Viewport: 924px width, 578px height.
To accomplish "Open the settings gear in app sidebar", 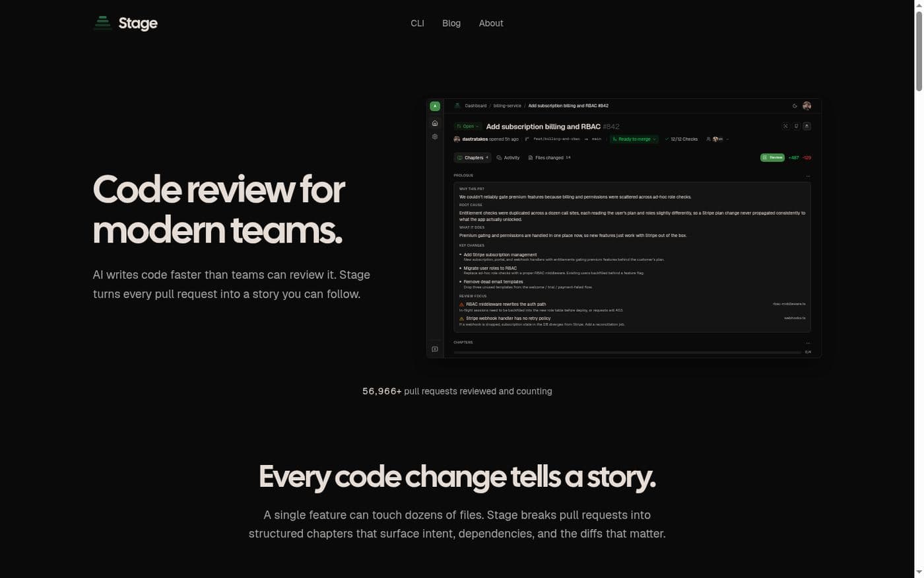I will click(x=435, y=137).
